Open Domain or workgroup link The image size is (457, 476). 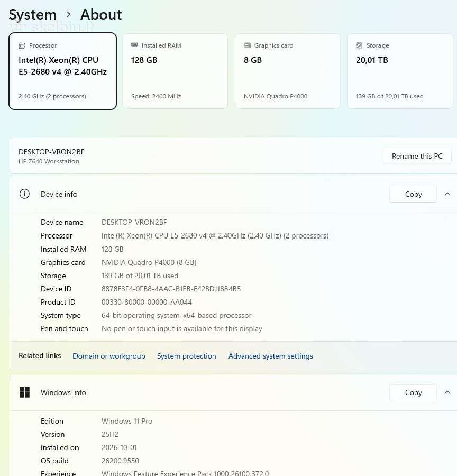tap(109, 356)
